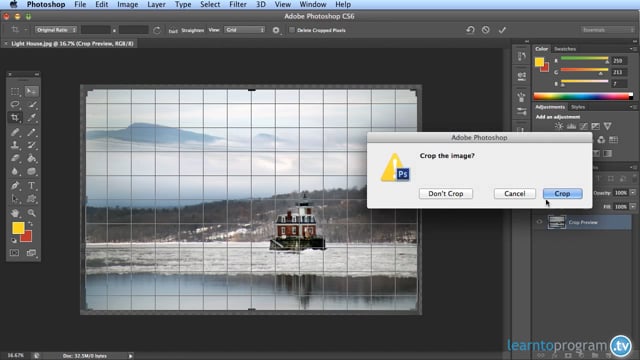Switch to the Styles tab

coord(578,107)
